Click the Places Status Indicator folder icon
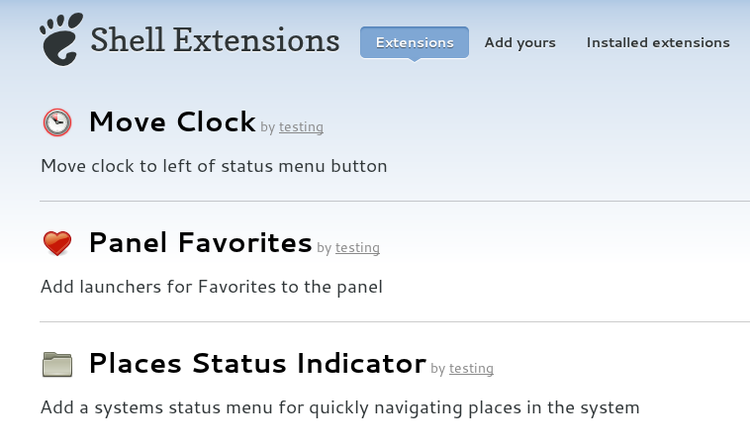Screen dimensions: 750x424 click(57, 364)
